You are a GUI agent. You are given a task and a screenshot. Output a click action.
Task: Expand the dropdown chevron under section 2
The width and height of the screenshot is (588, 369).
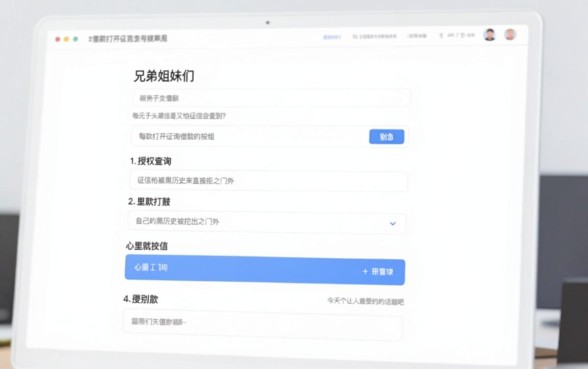[x=393, y=224]
